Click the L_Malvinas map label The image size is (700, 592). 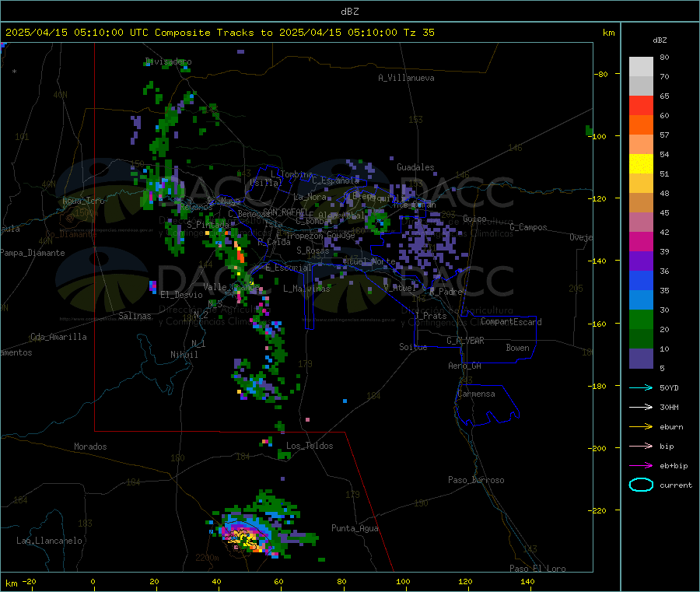tap(306, 289)
